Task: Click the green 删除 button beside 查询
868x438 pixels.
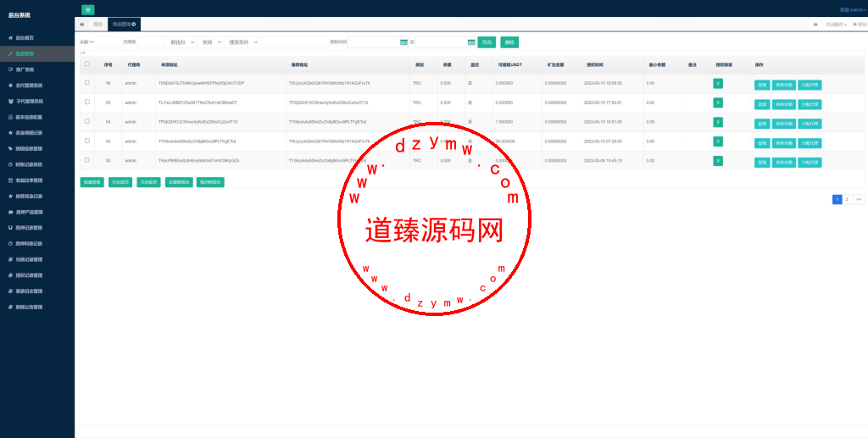Action: [509, 42]
